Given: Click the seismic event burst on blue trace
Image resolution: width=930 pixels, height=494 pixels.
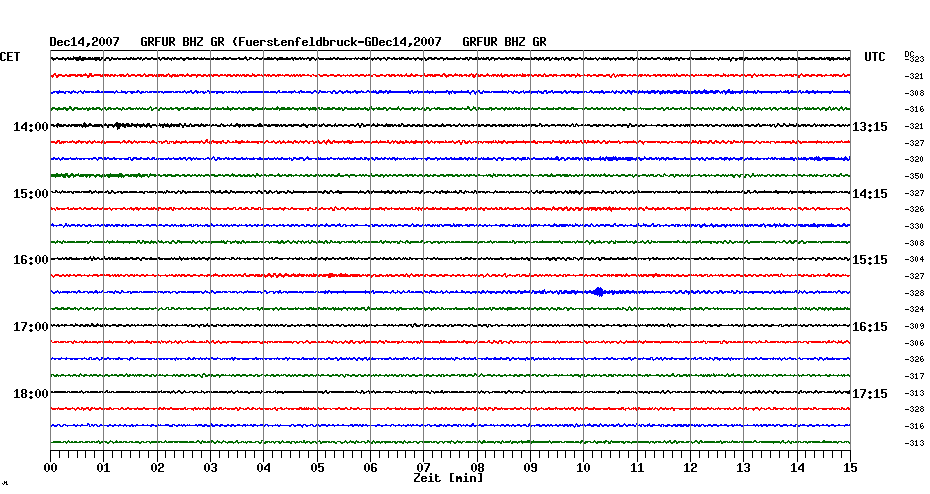Looking at the screenshot, I should click(x=598, y=292).
